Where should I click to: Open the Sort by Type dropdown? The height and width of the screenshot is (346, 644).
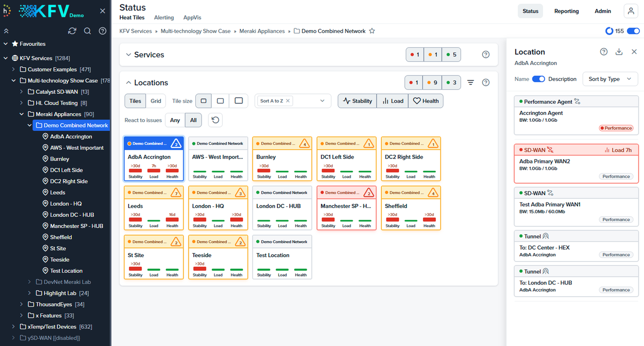coord(610,79)
